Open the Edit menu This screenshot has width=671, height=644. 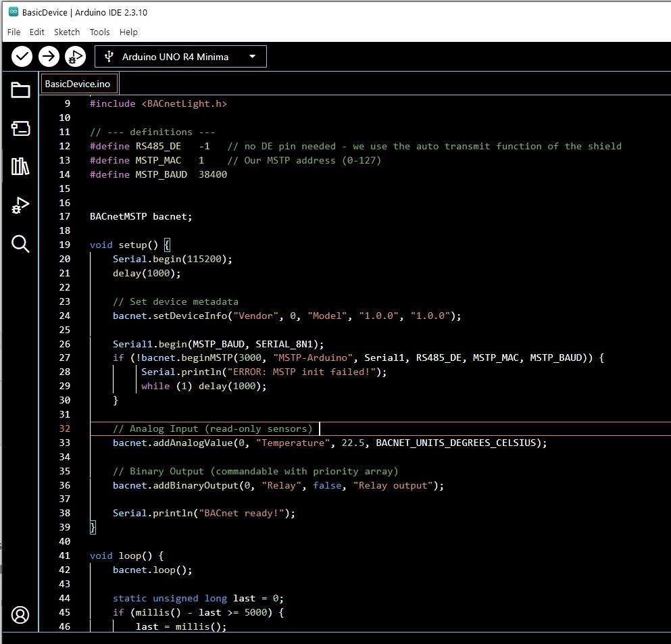tap(36, 32)
